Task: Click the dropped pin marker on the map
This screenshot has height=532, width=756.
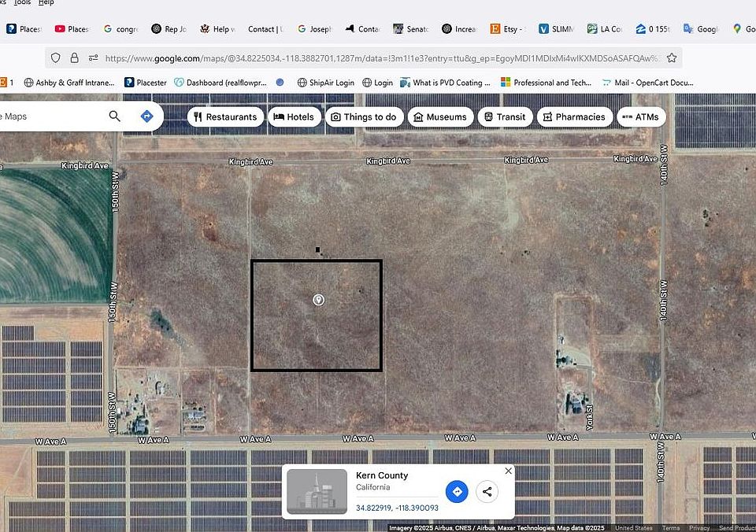Action: pyautogui.click(x=318, y=300)
